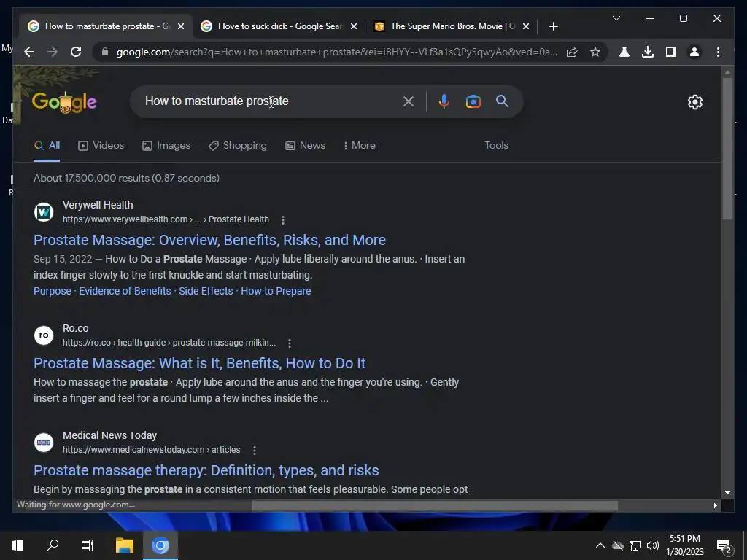
Task: Open the Chrome profile avatar
Action: click(694, 52)
